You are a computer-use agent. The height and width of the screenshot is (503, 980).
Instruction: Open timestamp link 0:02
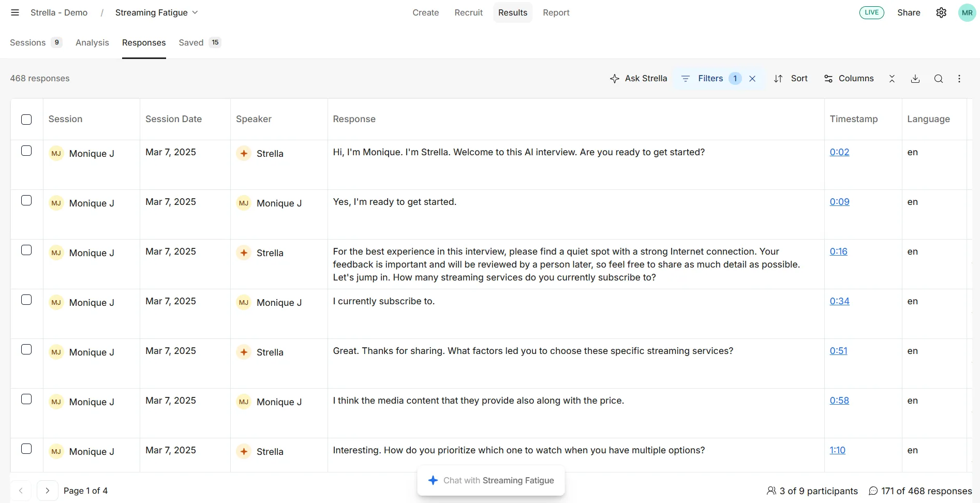(x=839, y=152)
